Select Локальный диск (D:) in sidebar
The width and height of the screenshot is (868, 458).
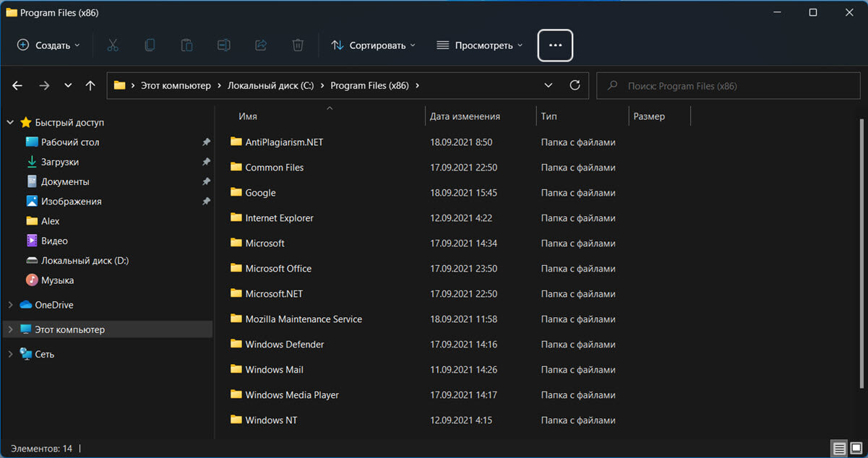(x=85, y=260)
